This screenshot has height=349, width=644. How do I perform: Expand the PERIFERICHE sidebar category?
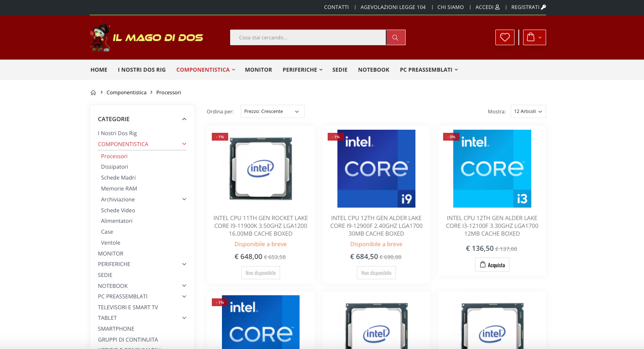point(184,264)
